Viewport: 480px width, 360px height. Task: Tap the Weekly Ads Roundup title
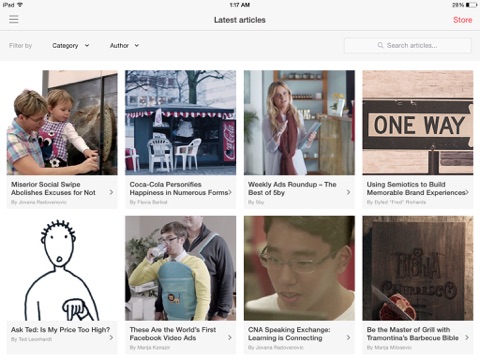click(x=292, y=188)
